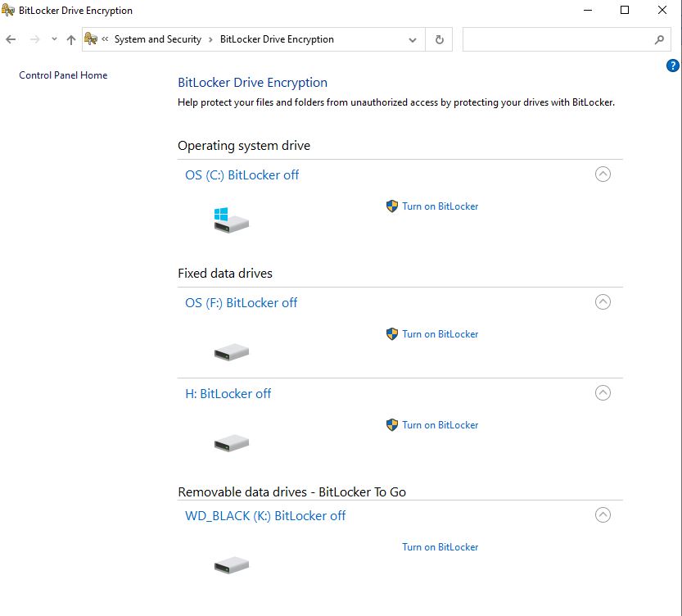
Task: Click the arrow between breadcrumb items
Action: (210, 39)
